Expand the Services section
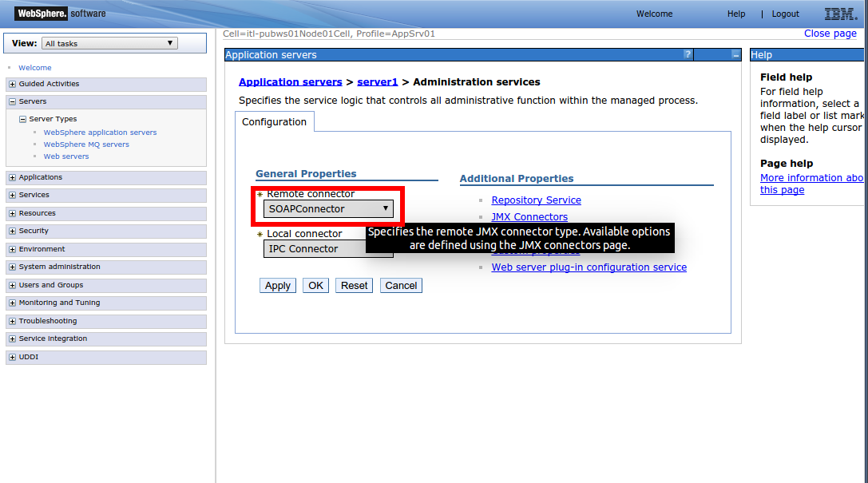Image resolution: width=868 pixels, height=483 pixels. (12, 196)
